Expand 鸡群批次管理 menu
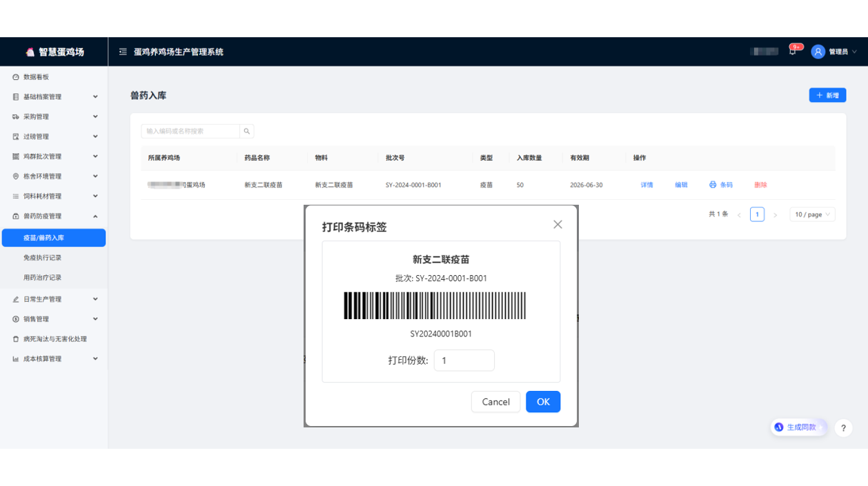This screenshot has width=868, height=486. (54, 156)
